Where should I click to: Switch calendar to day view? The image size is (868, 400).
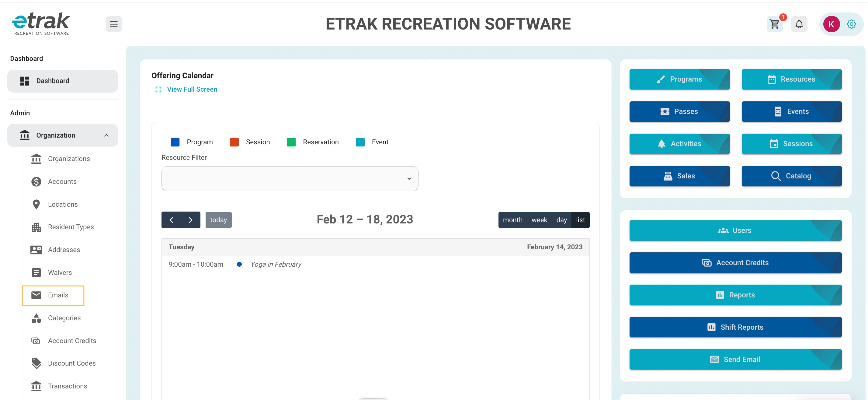pos(561,220)
